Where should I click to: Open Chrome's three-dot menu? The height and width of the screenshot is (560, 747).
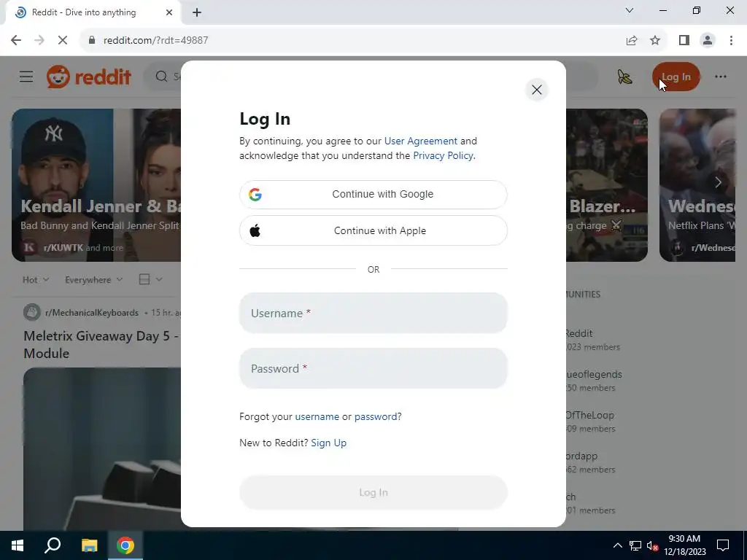coord(731,41)
